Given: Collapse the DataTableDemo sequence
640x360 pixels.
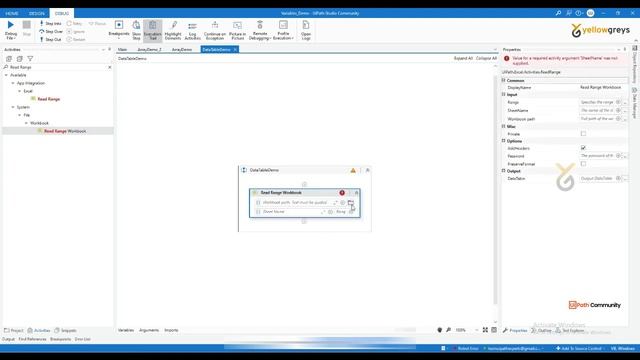Looking at the screenshot, I should 367,170.
